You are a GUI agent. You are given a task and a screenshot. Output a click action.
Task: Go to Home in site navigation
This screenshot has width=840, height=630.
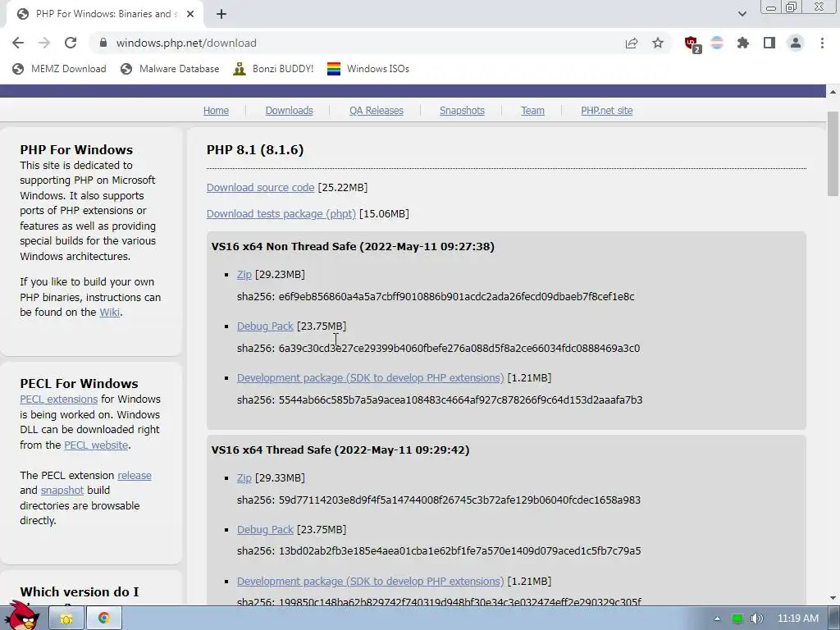tap(216, 111)
